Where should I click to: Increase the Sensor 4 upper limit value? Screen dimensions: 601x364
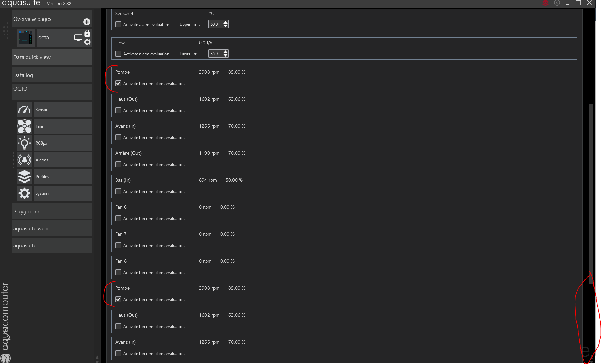coord(225,23)
